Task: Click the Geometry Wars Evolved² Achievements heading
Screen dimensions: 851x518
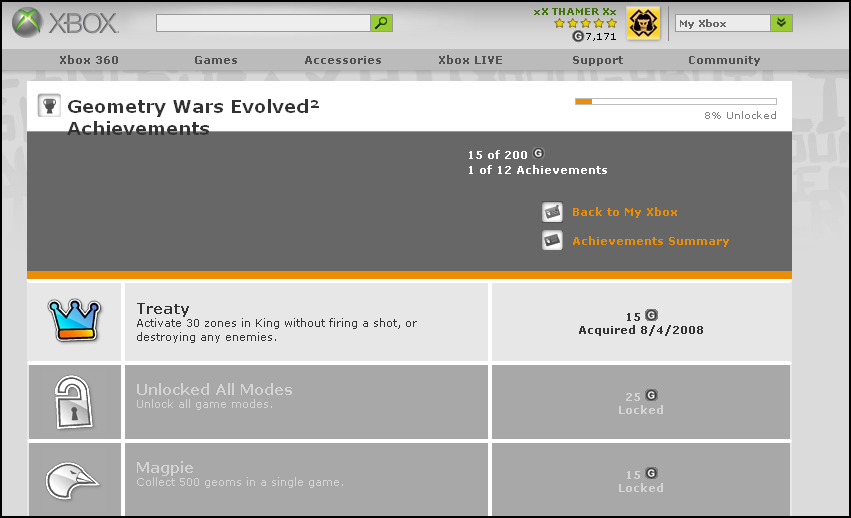Action: (193, 117)
